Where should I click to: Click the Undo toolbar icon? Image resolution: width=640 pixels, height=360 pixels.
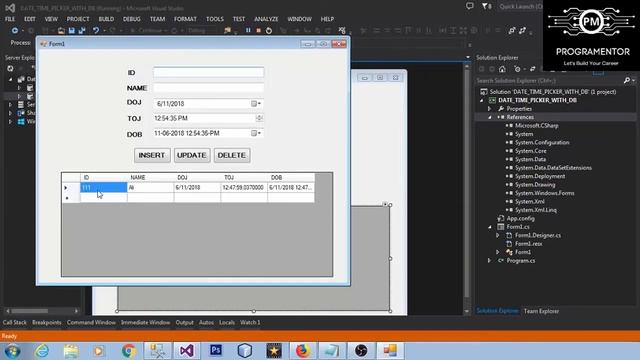point(96,30)
